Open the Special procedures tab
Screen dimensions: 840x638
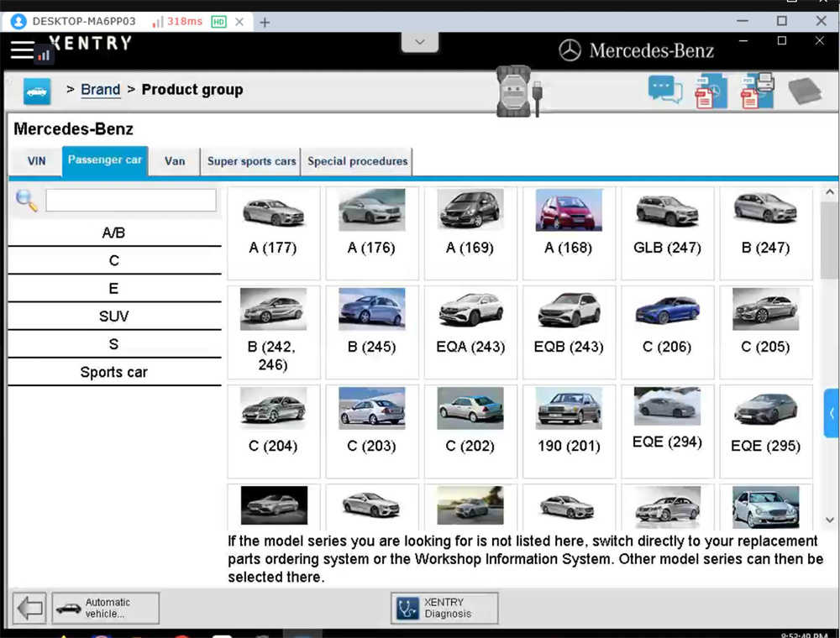click(357, 161)
